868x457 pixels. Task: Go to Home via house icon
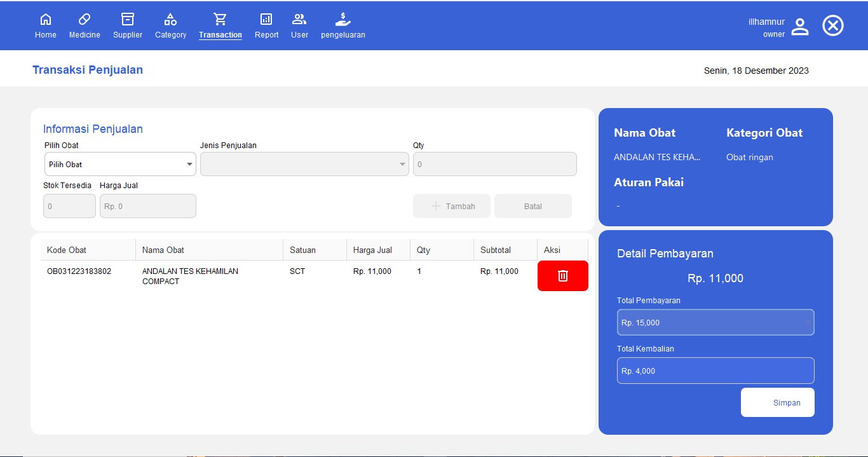pos(46,20)
